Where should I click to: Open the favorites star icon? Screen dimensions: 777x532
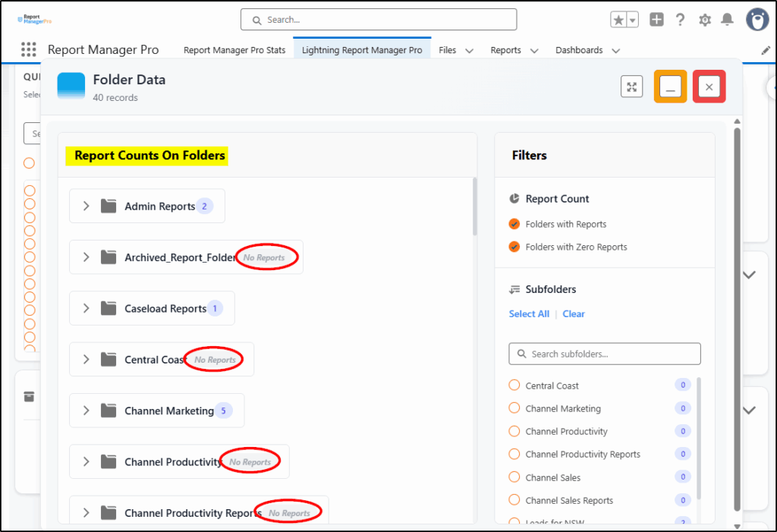[x=618, y=20]
